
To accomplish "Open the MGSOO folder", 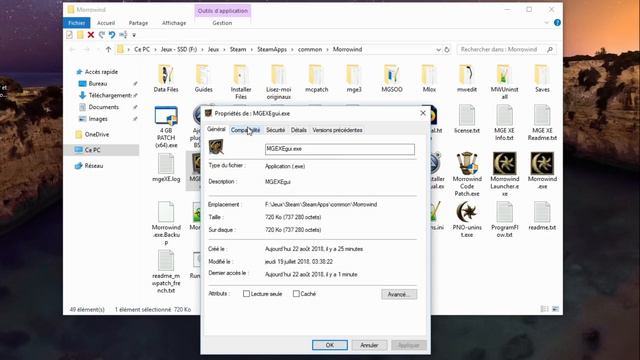I will coord(391,78).
